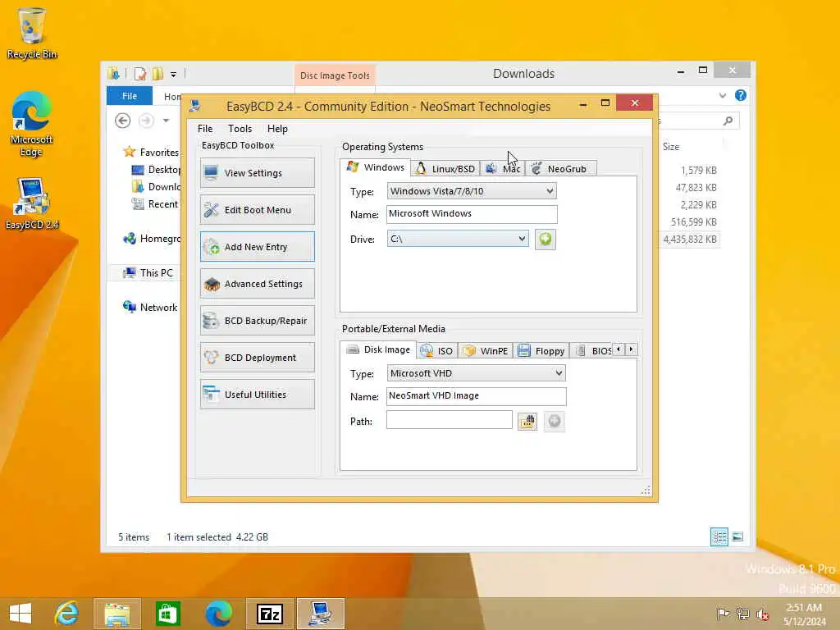
Task: Switch to the Mac tab
Action: pyautogui.click(x=503, y=169)
